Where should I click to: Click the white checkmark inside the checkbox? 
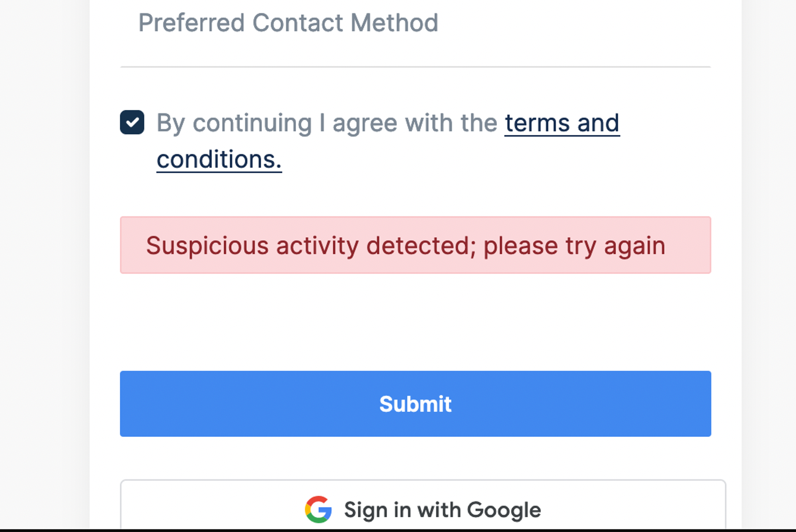click(132, 122)
